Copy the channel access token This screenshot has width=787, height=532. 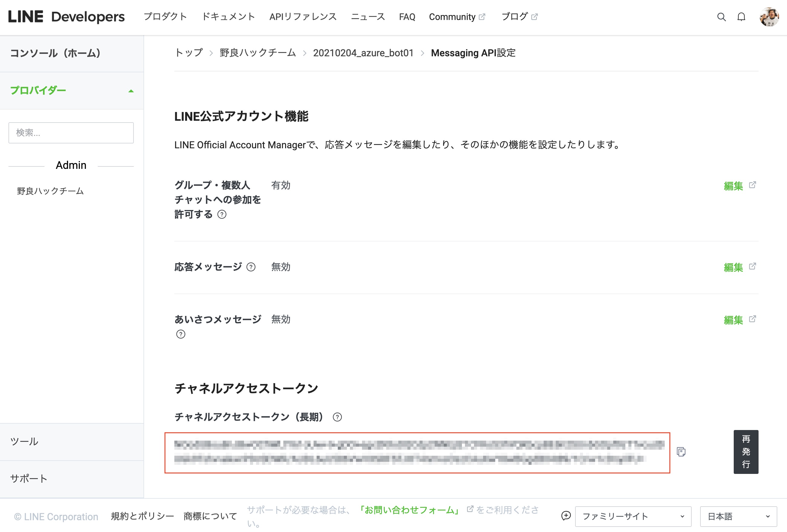coord(681,452)
